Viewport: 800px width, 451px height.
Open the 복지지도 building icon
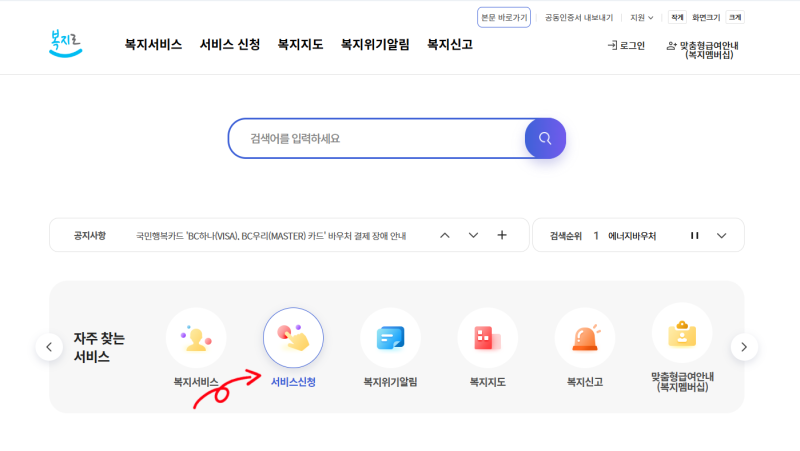[488, 338]
